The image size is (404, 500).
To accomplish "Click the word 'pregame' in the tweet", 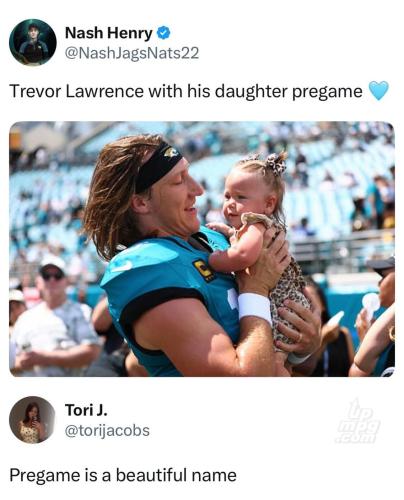I will click(327, 92).
